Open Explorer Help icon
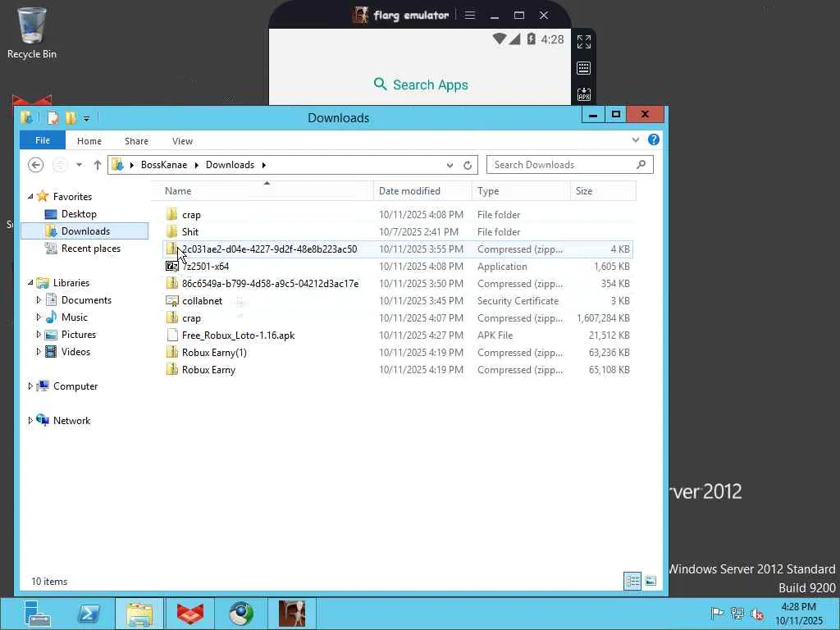The width and height of the screenshot is (840, 630). (654, 139)
